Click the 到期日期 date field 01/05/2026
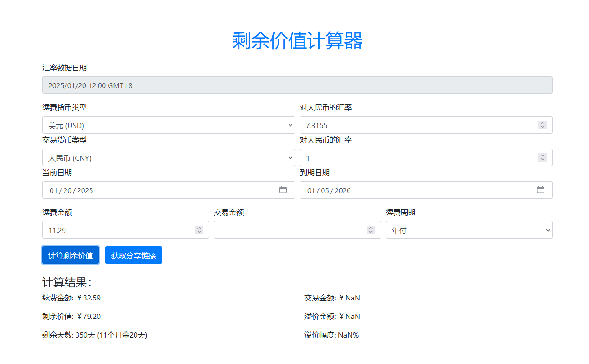 coord(426,190)
